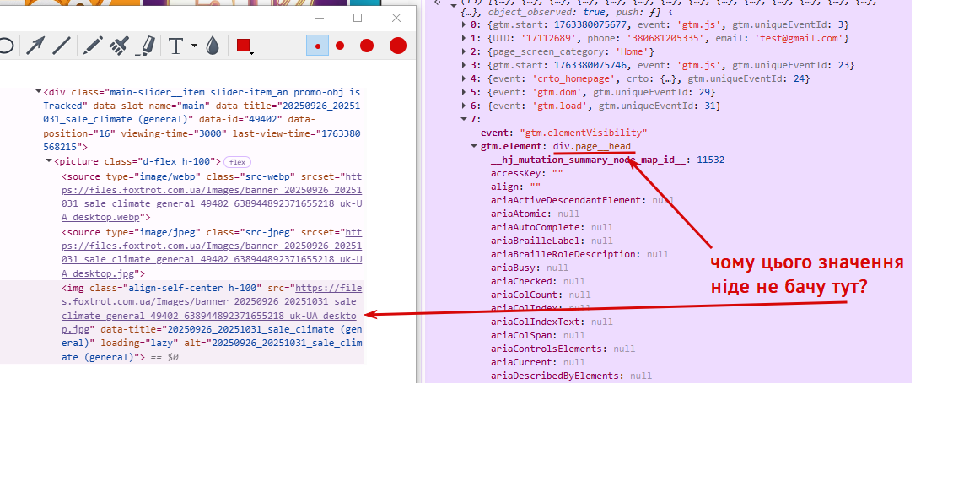The height and width of the screenshot is (487, 980).
Task: Expand entry 3 gtm.uniqueEventId 23
Action: (464, 65)
